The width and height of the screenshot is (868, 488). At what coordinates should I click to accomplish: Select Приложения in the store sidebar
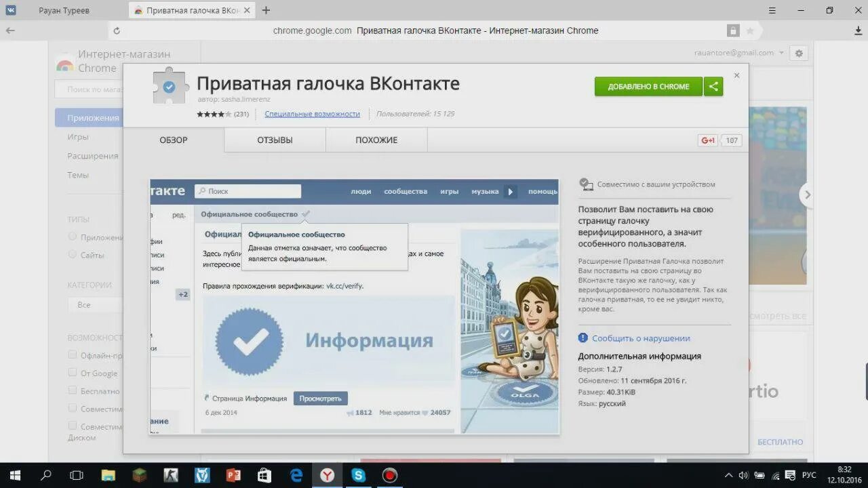(x=89, y=118)
